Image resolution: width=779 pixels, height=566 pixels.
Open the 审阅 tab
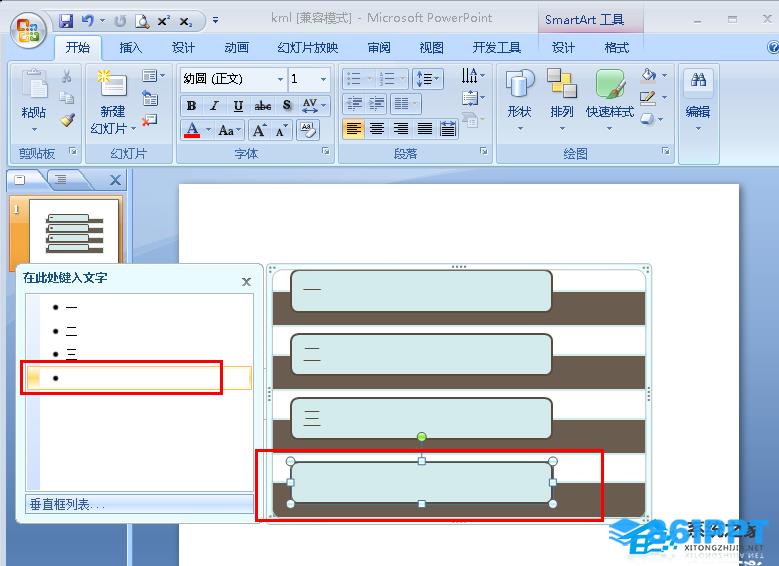[x=379, y=48]
